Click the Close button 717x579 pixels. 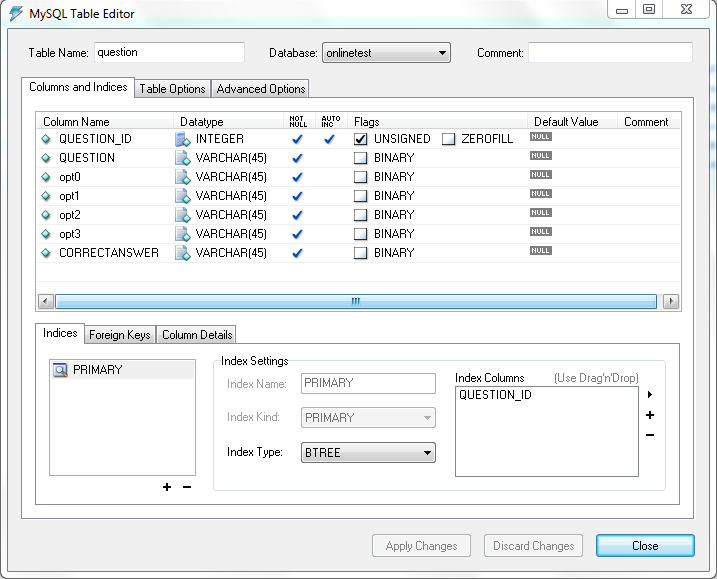tap(645, 546)
